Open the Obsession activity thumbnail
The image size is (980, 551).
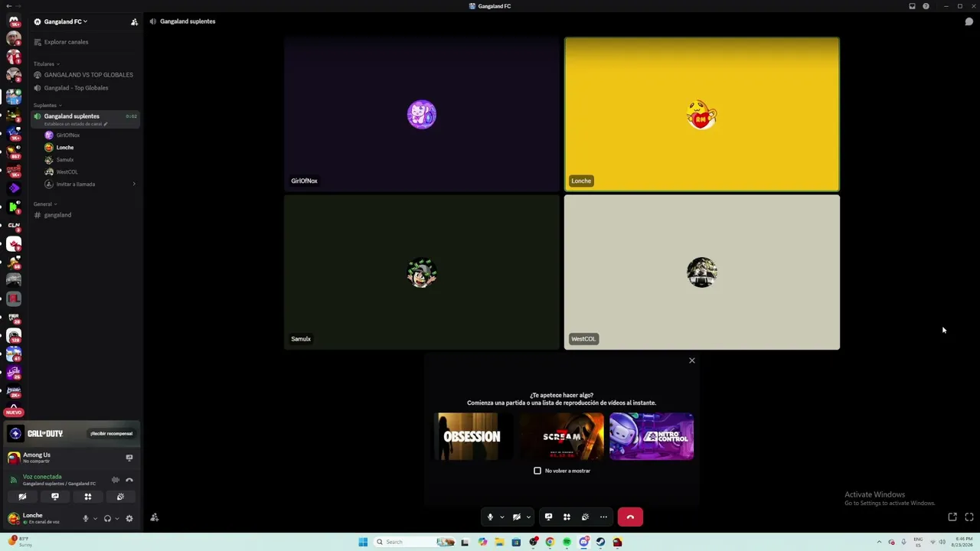(472, 437)
